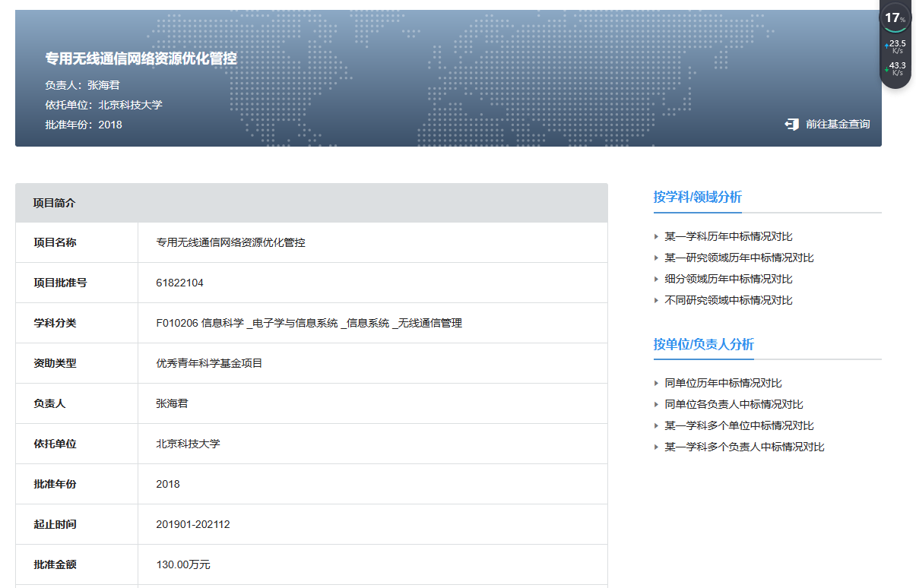Viewport: 916px width, 588px height.
Task: Select the 按学科/领域分析 section heading
Action: pos(697,198)
